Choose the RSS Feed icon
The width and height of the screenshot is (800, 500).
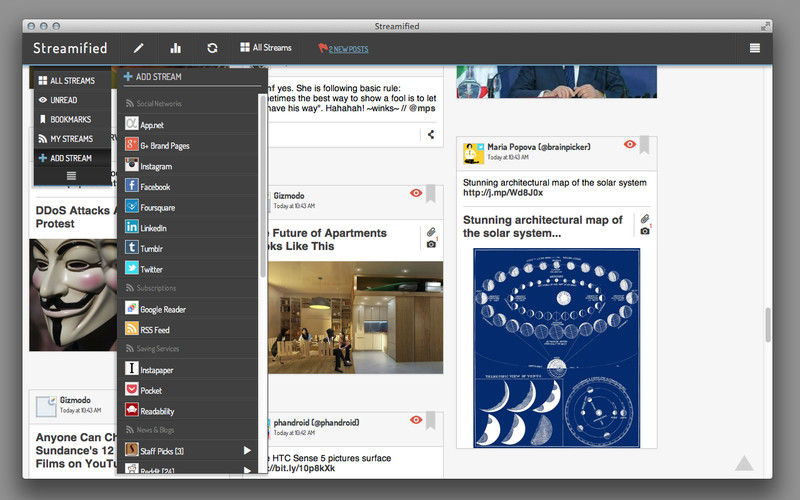[132, 328]
